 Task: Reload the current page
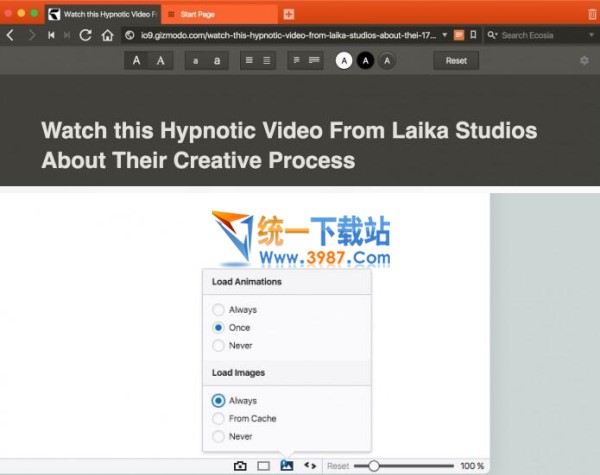click(85, 35)
